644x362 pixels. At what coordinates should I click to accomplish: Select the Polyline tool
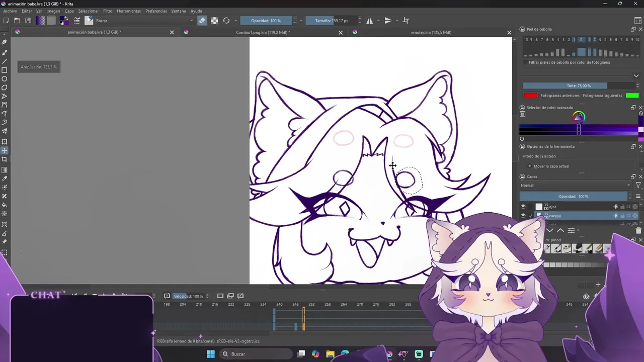[5, 96]
